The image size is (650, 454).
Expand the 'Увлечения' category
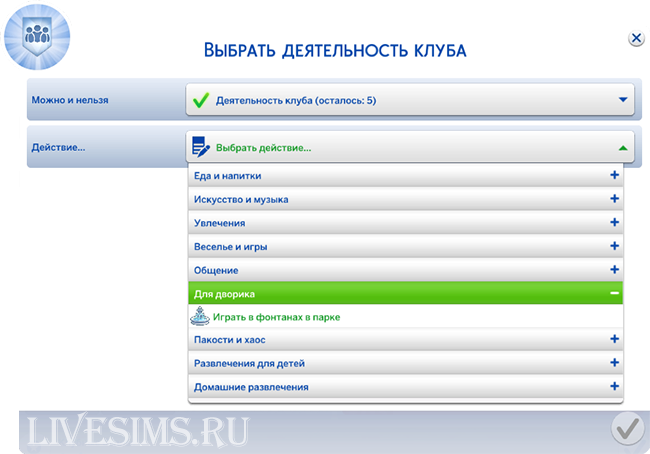click(405, 223)
